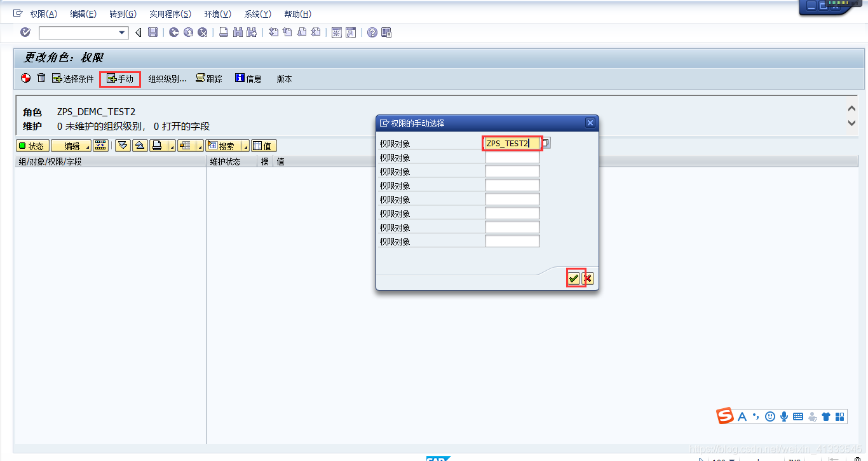
Task: Open the Sogou skin T-shirt icon
Action: point(826,416)
